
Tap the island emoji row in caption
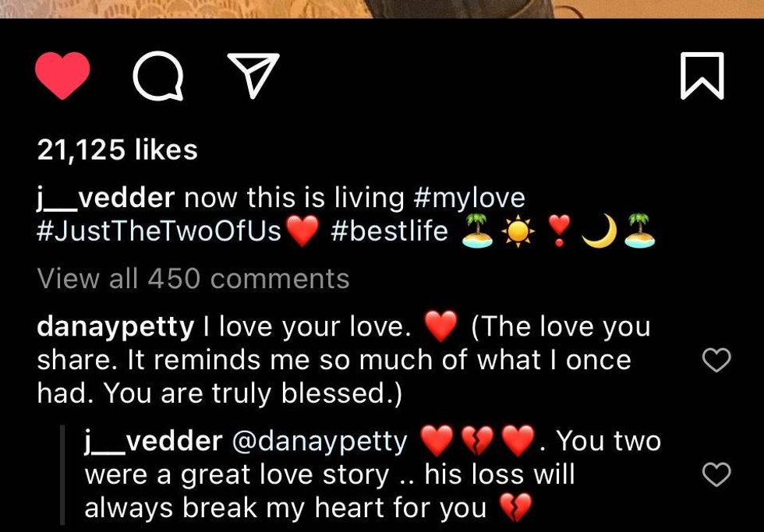[558, 231]
